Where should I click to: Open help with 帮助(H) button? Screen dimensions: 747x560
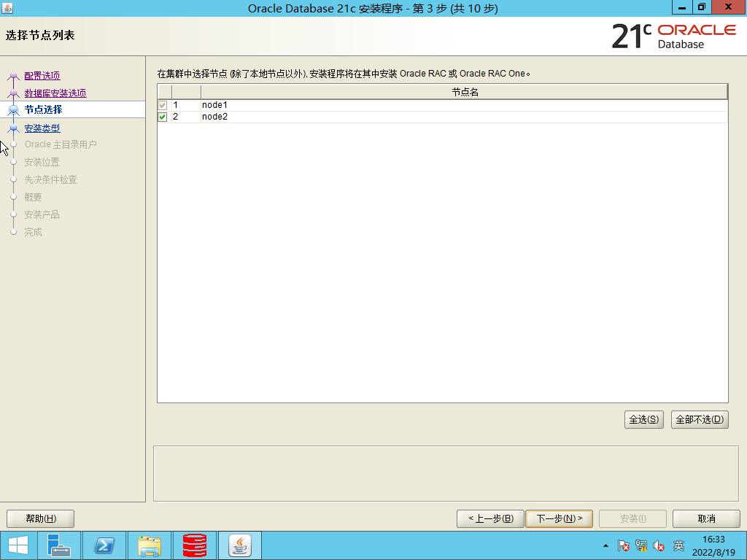coord(41,518)
